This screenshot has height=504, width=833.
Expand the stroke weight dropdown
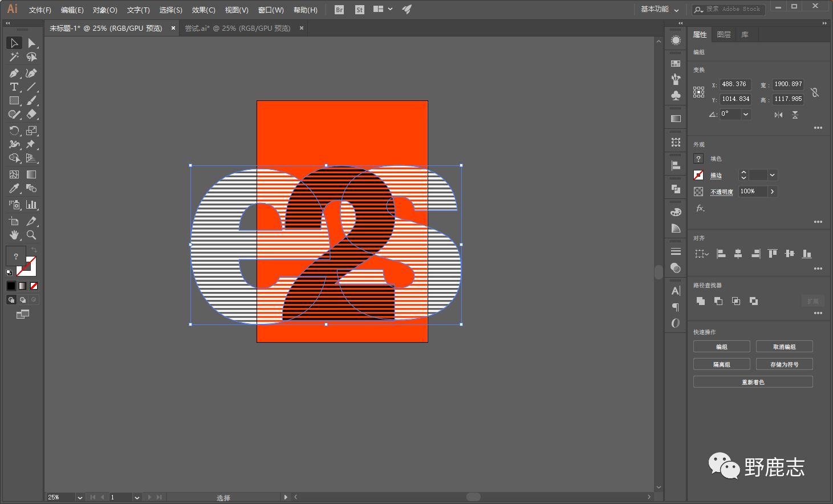tap(772, 175)
